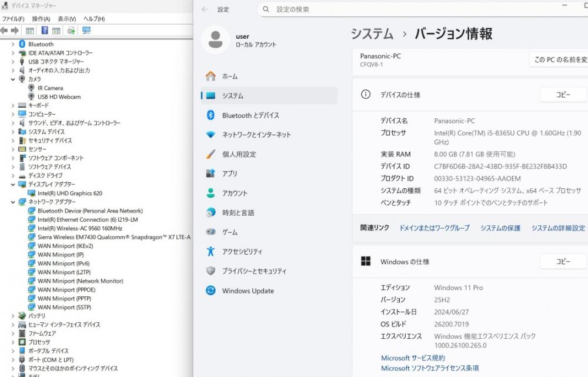Collapse the ネットワーク アダプター category
The height and width of the screenshot is (377, 588).
coord(13,202)
